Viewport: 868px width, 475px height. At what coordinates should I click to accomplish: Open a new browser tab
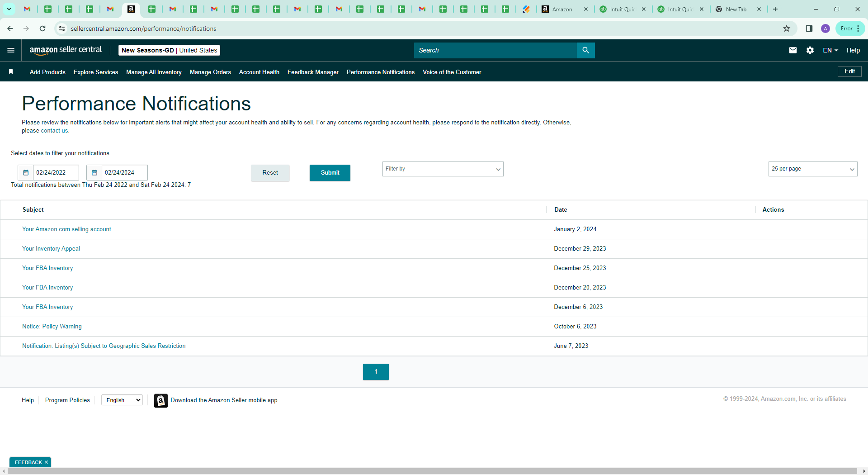click(775, 9)
